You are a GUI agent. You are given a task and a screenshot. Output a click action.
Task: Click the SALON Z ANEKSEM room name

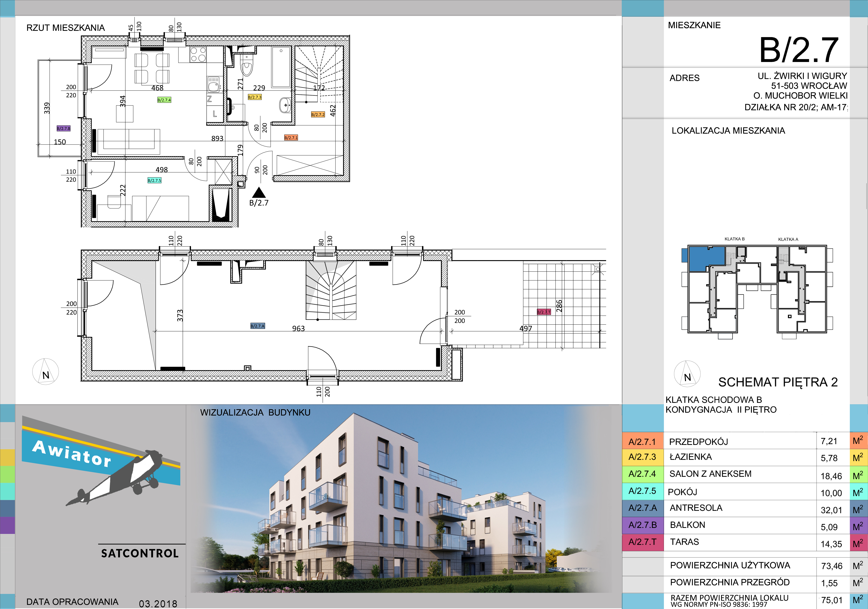click(710, 474)
